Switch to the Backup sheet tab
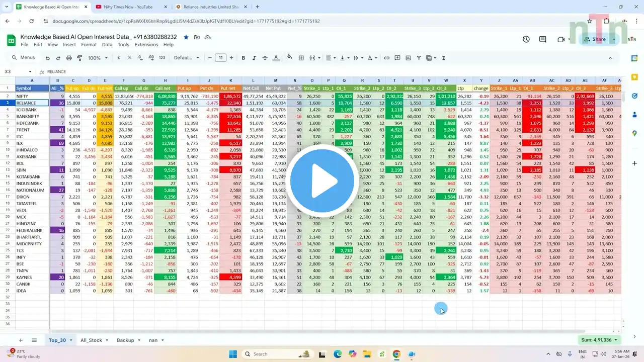Image resolution: width=644 pixels, height=362 pixels. 125,340
